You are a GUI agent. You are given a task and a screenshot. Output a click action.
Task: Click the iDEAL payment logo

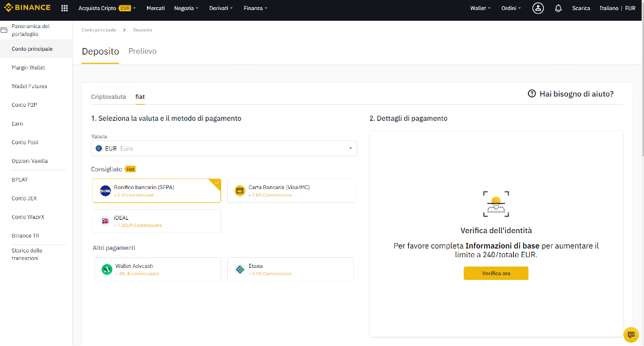click(105, 221)
